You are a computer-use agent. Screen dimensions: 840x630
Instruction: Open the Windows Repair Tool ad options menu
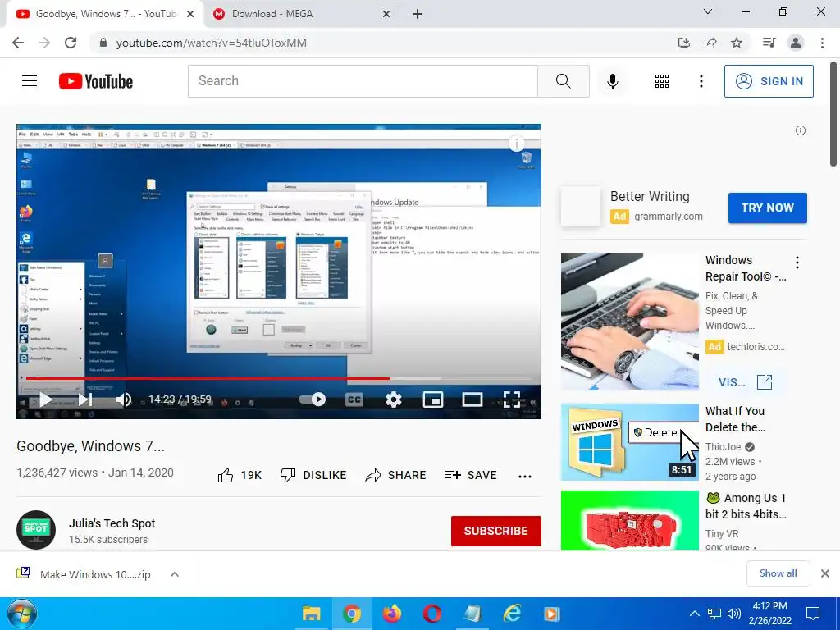click(797, 262)
